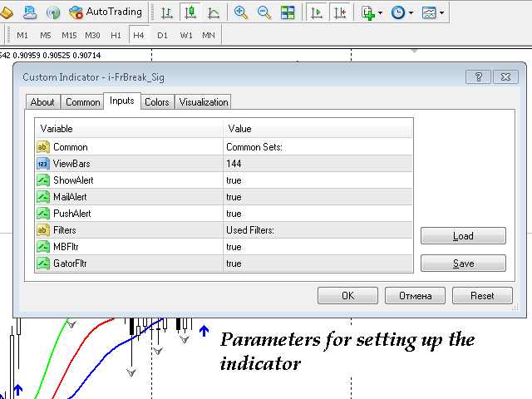Toggle the chart shift icon
This screenshot has height=399, width=532.
340,12
